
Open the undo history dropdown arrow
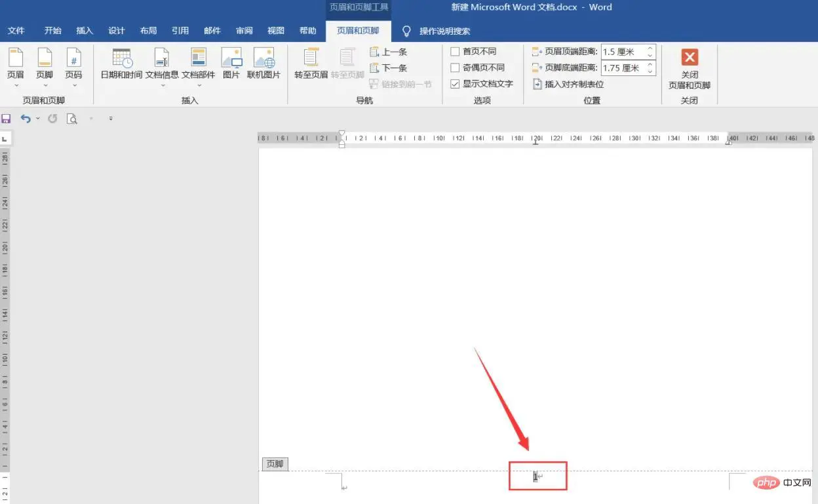tap(38, 119)
